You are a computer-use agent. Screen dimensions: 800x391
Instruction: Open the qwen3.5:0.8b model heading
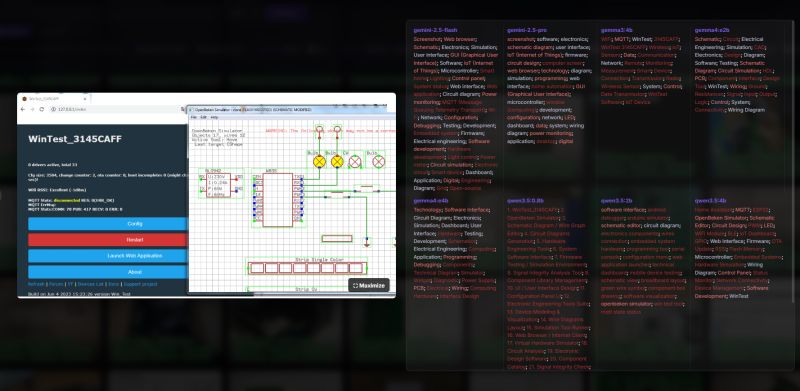click(526, 201)
